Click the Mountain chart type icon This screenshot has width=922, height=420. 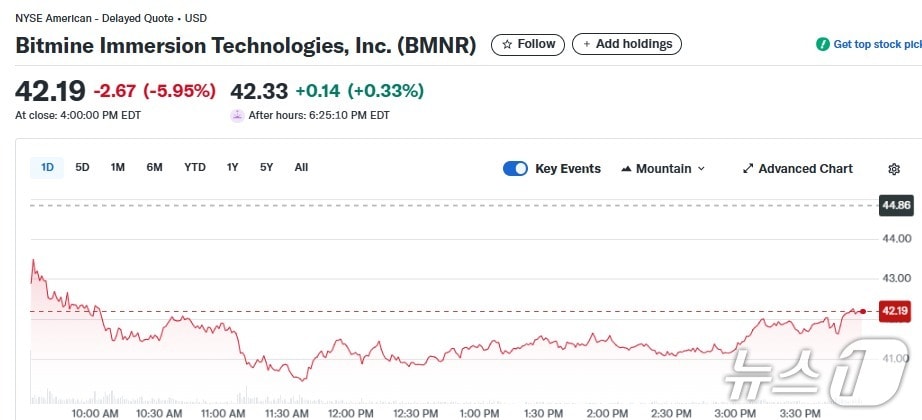(627, 169)
